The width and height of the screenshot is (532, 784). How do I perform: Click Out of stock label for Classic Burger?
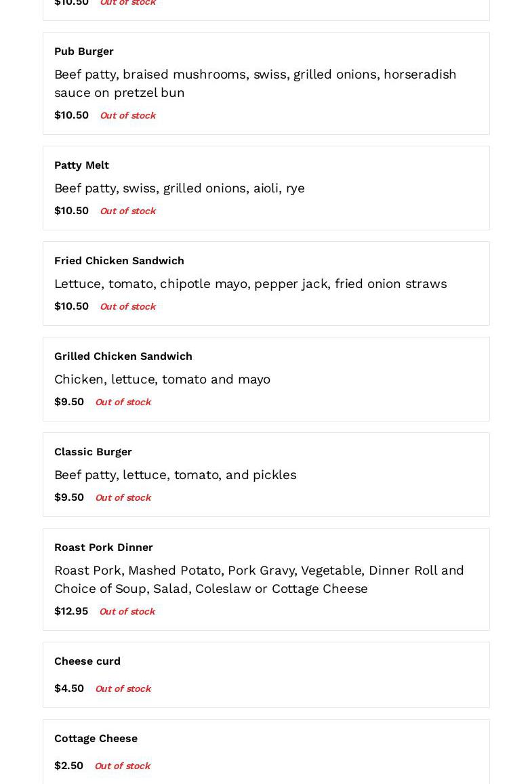point(123,498)
